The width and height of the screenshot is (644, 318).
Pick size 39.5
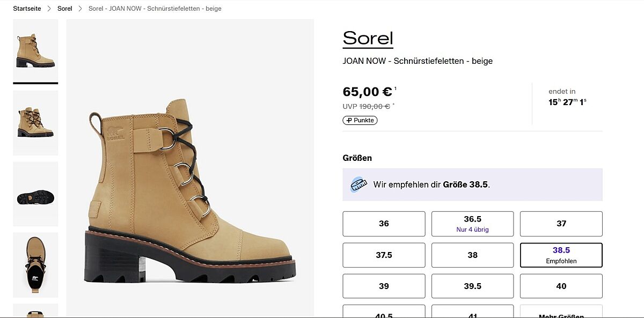click(472, 286)
